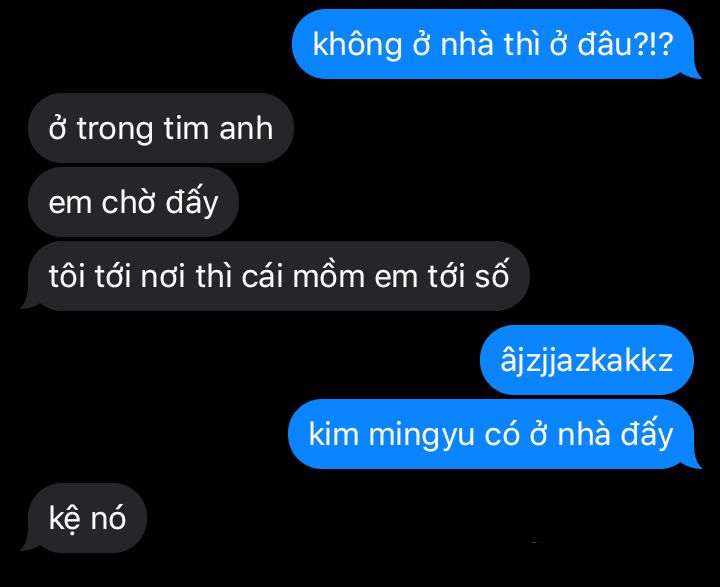The image size is (720, 587).
Task: Tap the 'tôi tới nơi thì cái mồm' message
Action: click(276, 276)
